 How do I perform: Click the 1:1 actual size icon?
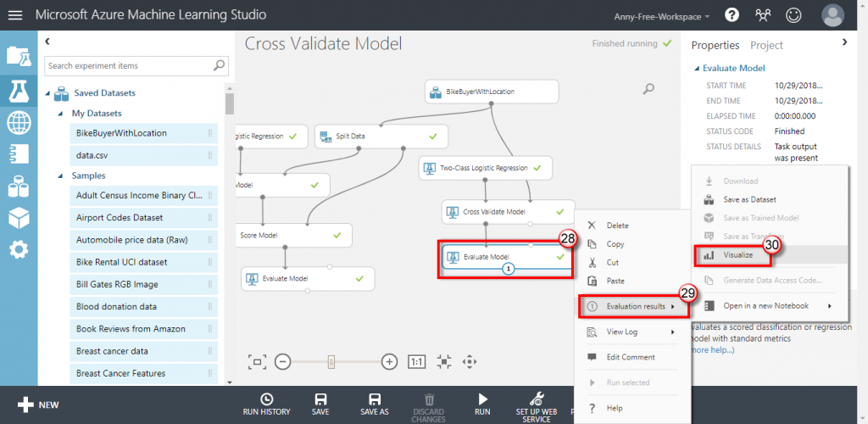pos(417,362)
